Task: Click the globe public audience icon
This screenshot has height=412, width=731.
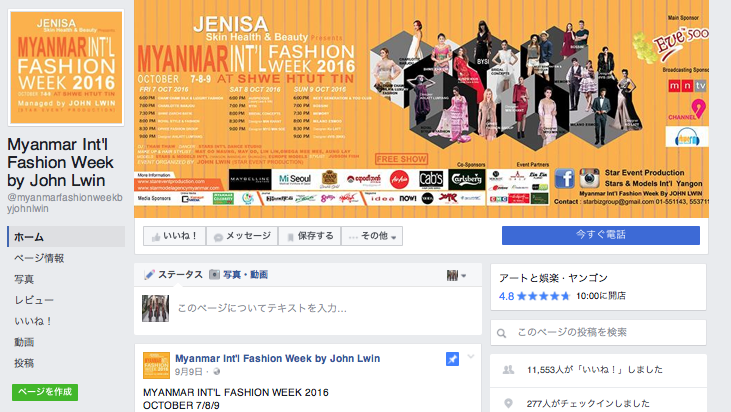Action: coord(217,372)
